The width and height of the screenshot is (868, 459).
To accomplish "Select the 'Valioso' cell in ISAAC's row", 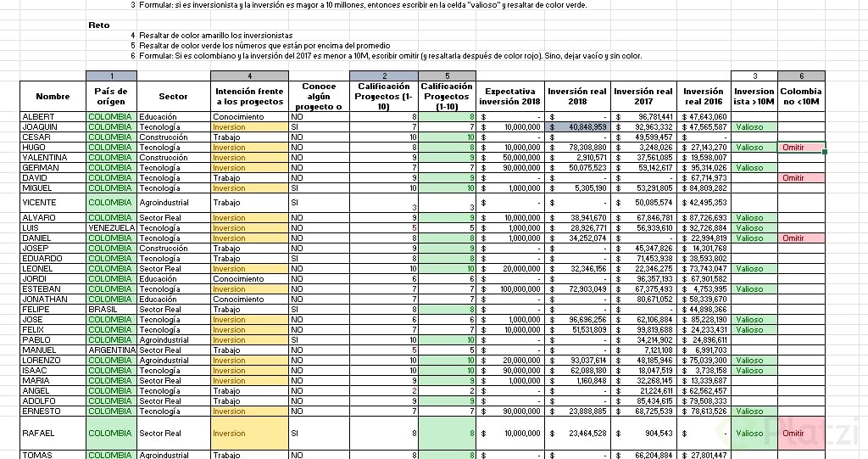I will tap(754, 370).
